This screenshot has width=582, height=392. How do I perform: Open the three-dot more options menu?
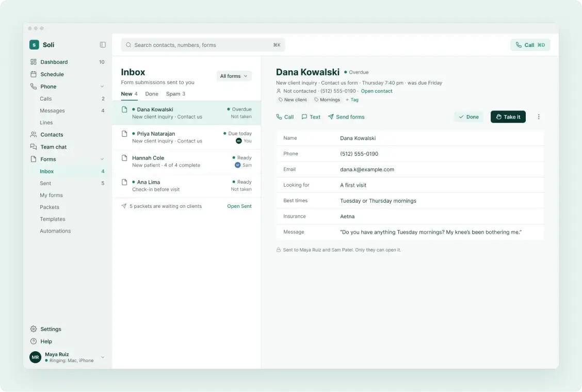(x=539, y=117)
